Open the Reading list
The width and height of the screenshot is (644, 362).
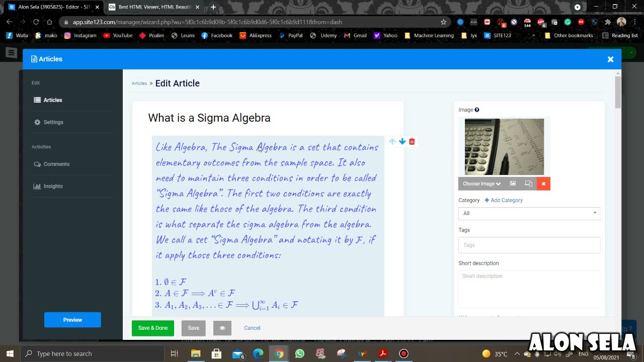pos(620,36)
